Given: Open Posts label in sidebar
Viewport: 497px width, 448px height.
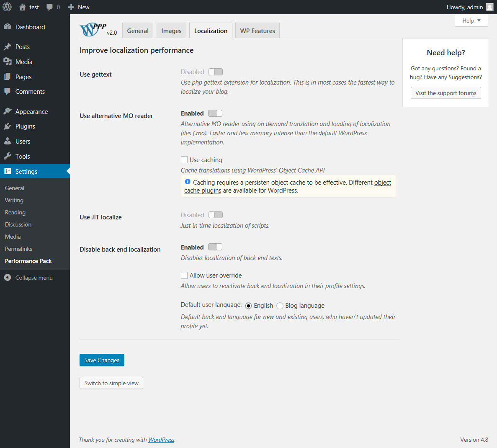Looking at the screenshot, I should coord(23,46).
